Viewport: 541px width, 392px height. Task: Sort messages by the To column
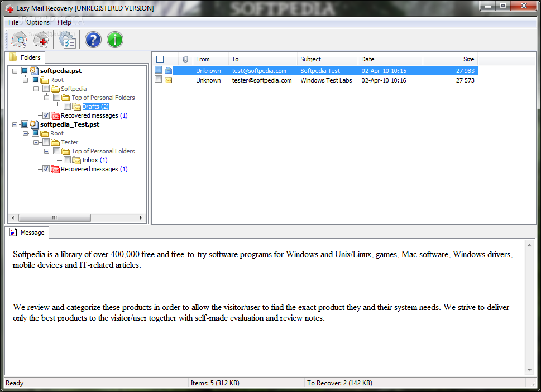(x=262, y=59)
